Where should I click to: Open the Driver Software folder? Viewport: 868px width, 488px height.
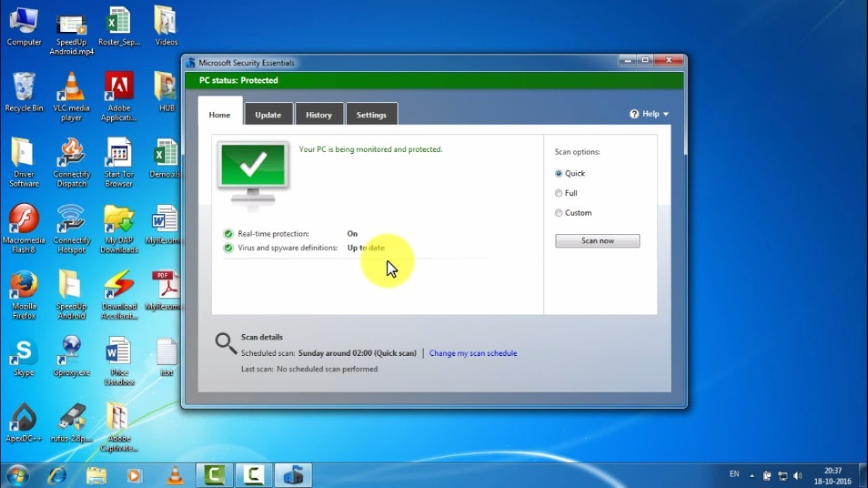(x=24, y=161)
